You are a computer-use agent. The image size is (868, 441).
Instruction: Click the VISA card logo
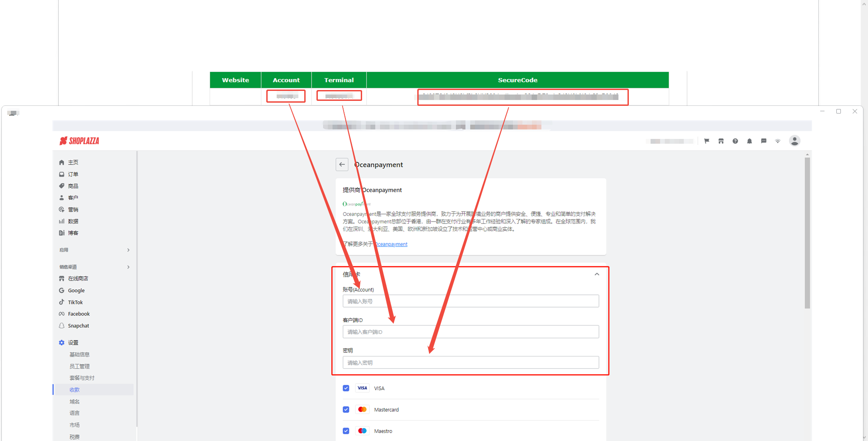[362, 388]
